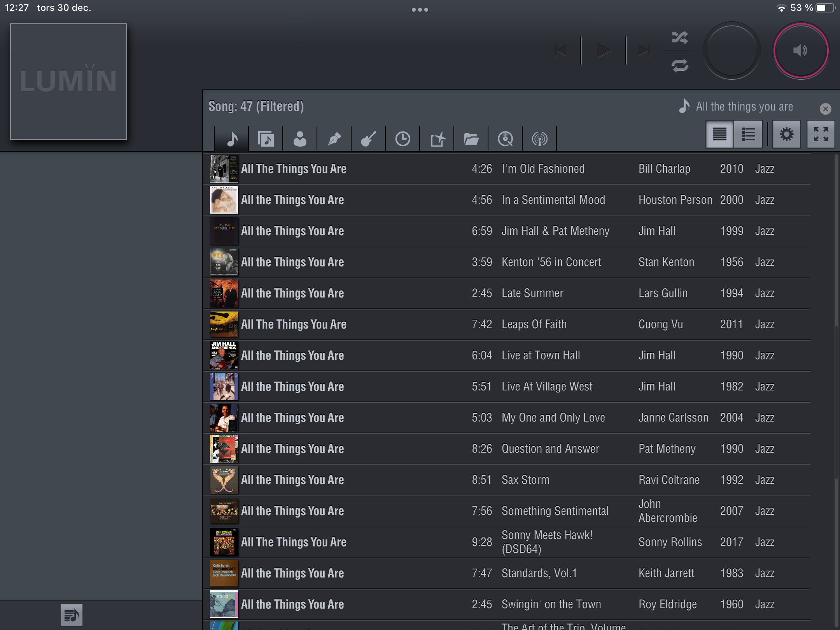Image resolution: width=840 pixels, height=630 pixels.
Task: Open the Composers pen tab
Action: 334,139
